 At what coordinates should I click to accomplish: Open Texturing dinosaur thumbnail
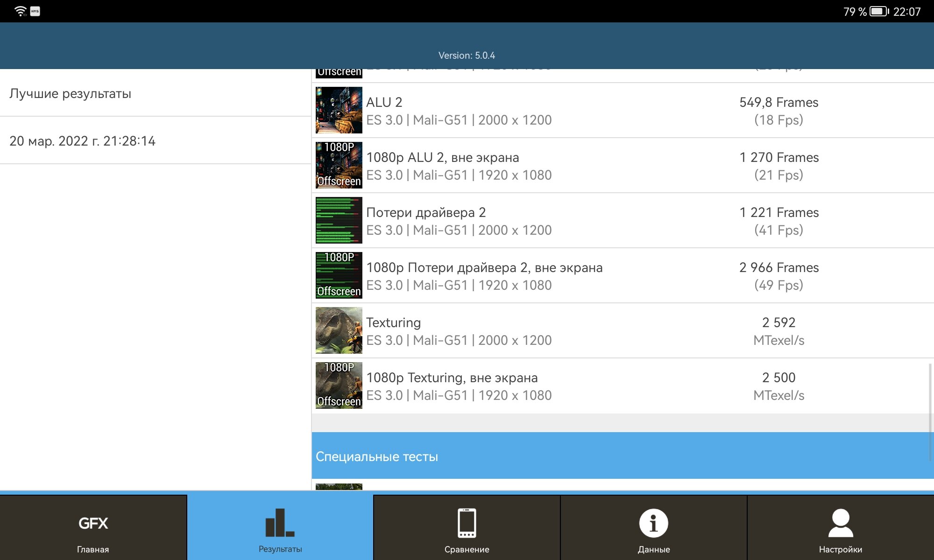pos(339,330)
